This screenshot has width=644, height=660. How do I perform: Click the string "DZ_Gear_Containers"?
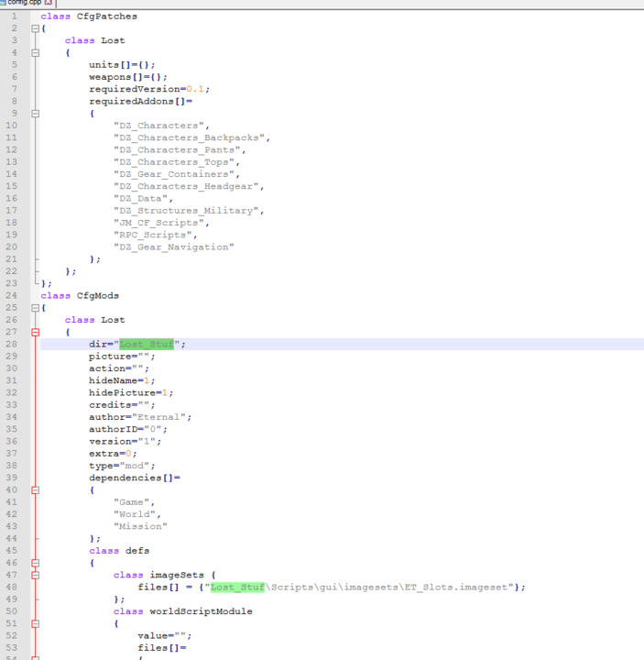click(x=174, y=174)
